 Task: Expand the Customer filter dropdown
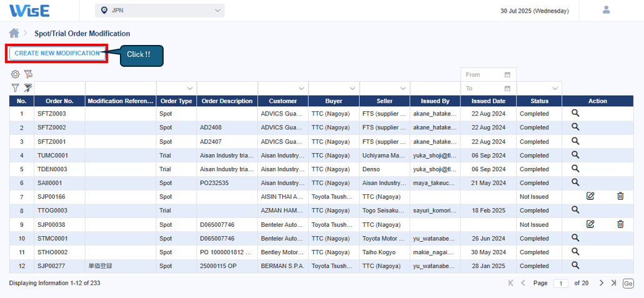(301, 89)
